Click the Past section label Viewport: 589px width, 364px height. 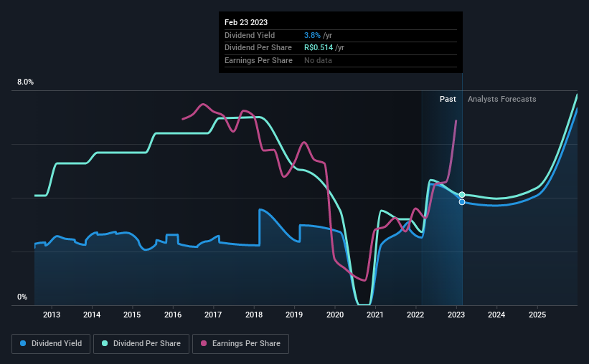448,100
